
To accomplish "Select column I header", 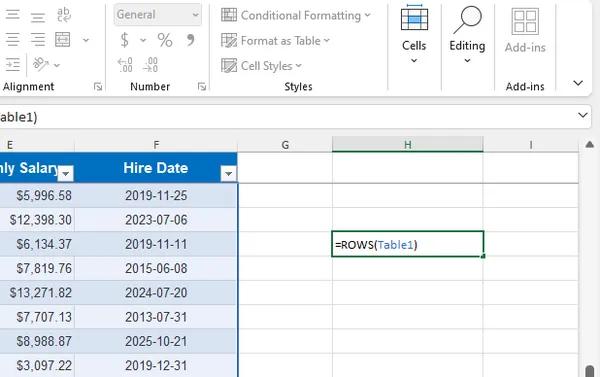I will [531, 145].
